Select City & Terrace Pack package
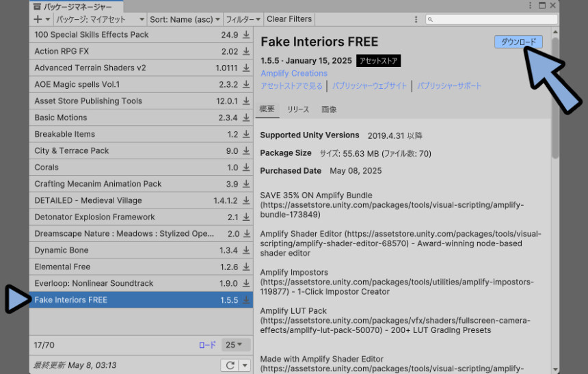The height and width of the screenshot is (374, 588). 141,150
